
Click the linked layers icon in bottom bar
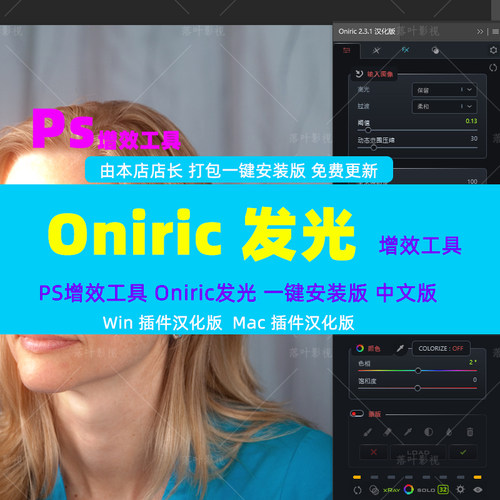374,490
